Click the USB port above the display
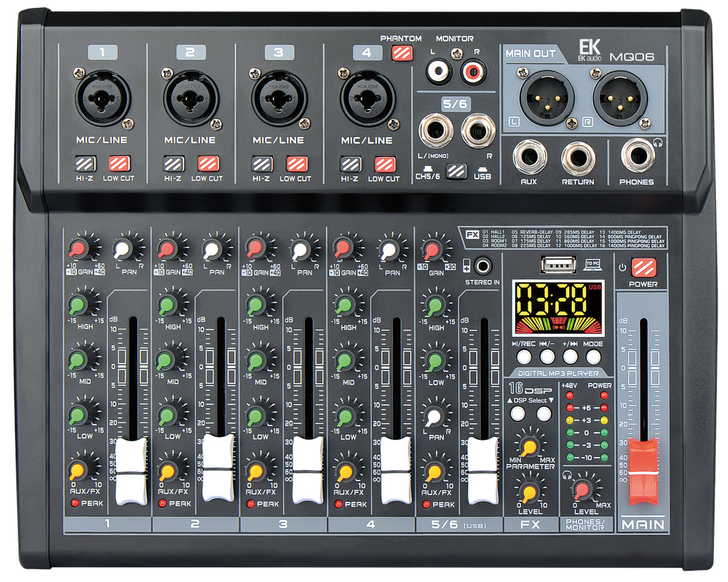The height and width of the screenshot is (582, 728). click(x=557, y=265)
